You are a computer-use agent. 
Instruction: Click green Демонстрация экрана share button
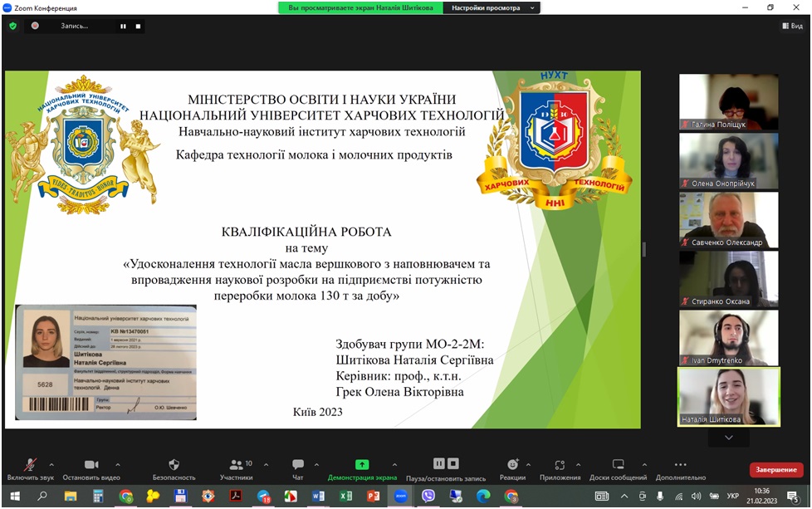click(362, 470)
